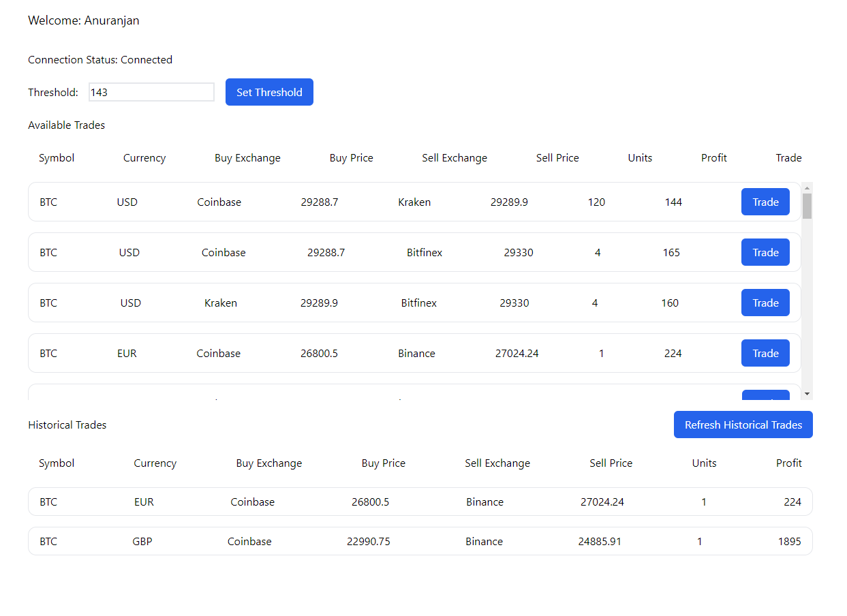847x616 pixels.
Task: Click buy price 26800.5 in Available Trades
Action: [319, 354]
